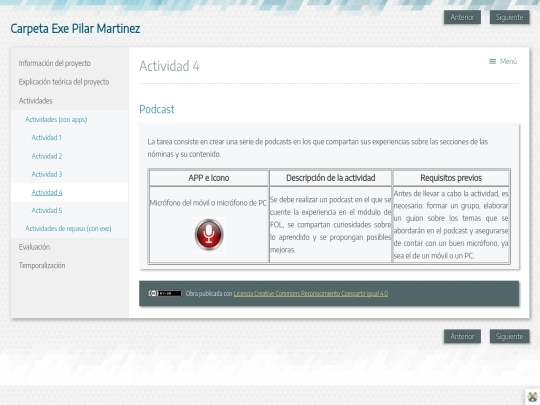
Task: Click the 'Obra publicada con' text
Action: tap(209, 293)
